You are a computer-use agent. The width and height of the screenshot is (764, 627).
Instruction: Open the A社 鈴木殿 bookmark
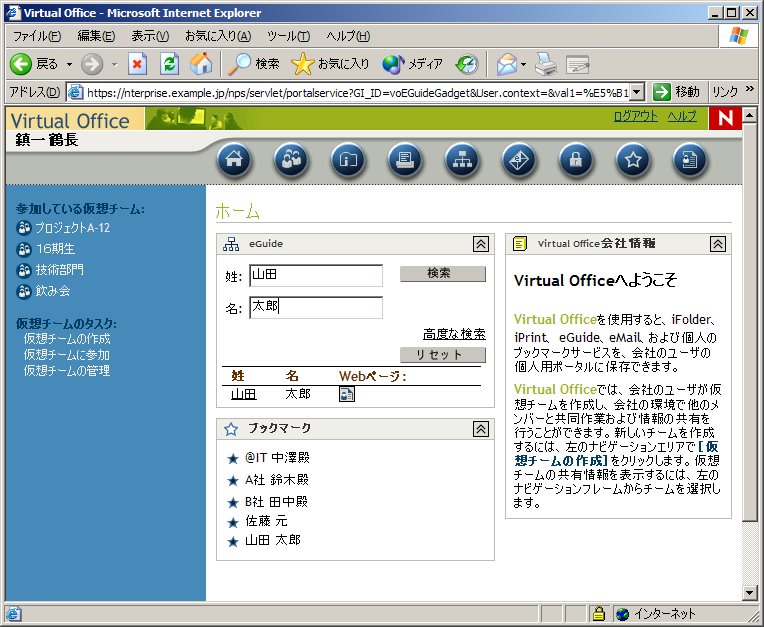pyautogui.click(x=277, y=479)
